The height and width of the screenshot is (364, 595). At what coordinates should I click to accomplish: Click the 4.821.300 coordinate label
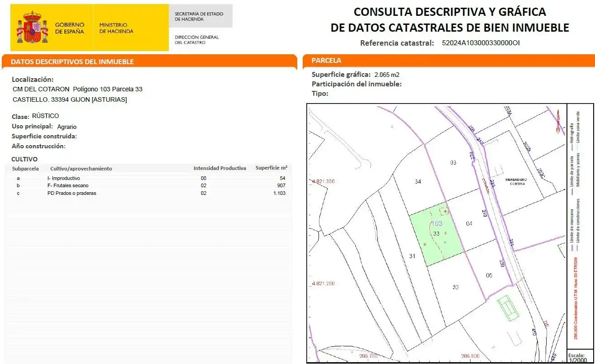click(324, 181)
